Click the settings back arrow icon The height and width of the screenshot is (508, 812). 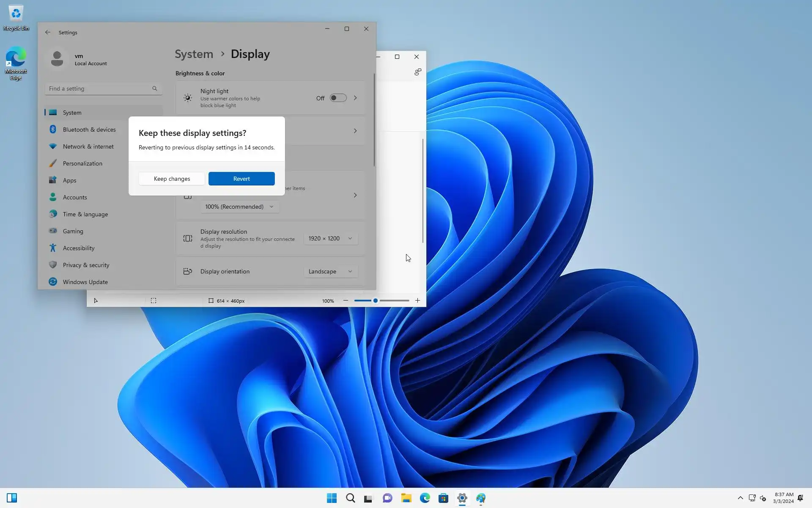(48, 32)
